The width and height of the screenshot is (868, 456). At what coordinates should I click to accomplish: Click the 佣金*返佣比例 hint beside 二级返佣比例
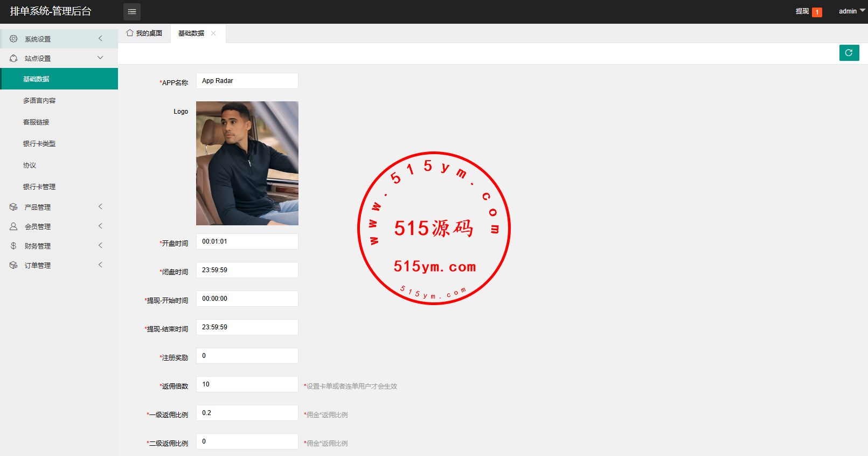click(x=326, y=443)
